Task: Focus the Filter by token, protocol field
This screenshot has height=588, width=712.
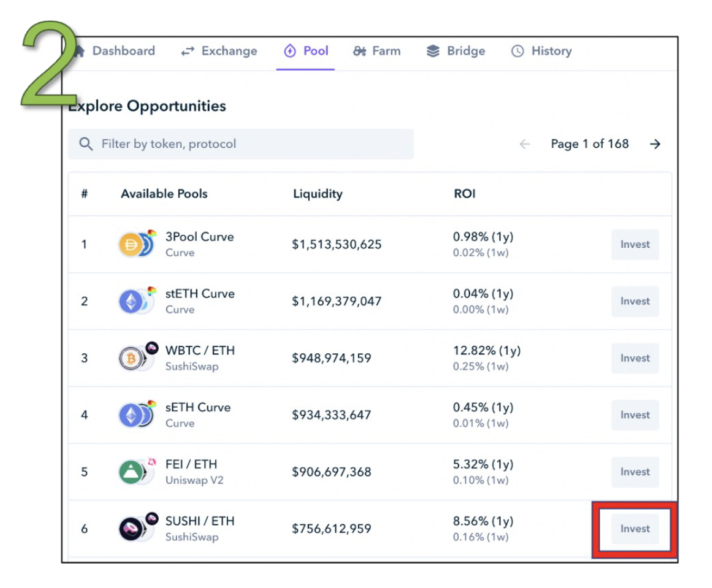Action: pos(250,144)
